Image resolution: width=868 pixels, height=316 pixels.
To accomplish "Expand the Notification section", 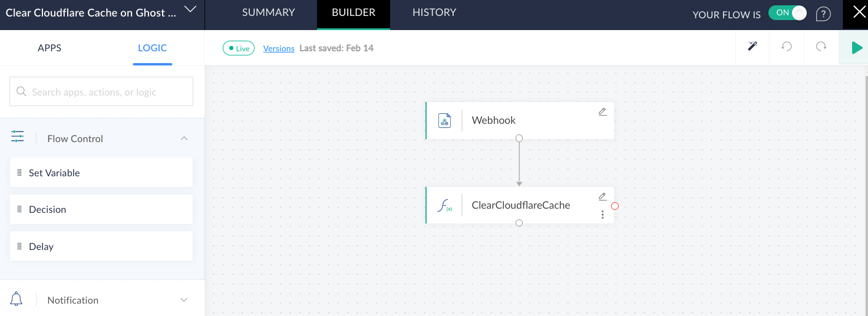I will point(184,300).
